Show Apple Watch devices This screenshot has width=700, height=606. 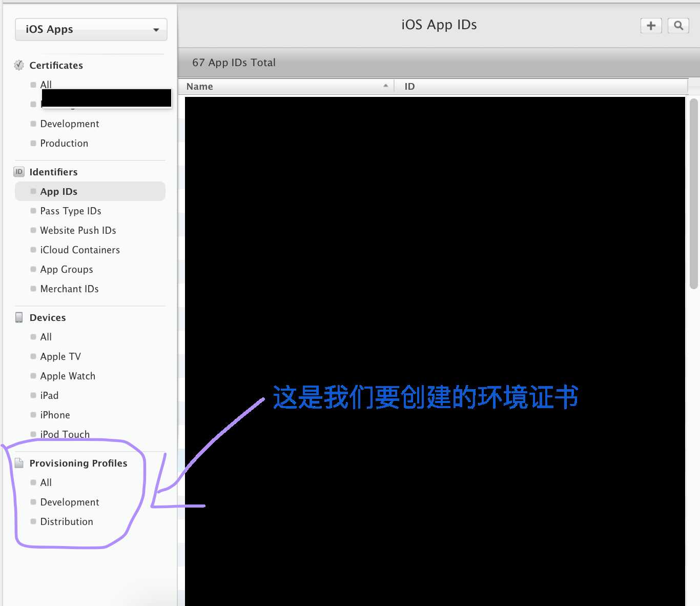68,376
